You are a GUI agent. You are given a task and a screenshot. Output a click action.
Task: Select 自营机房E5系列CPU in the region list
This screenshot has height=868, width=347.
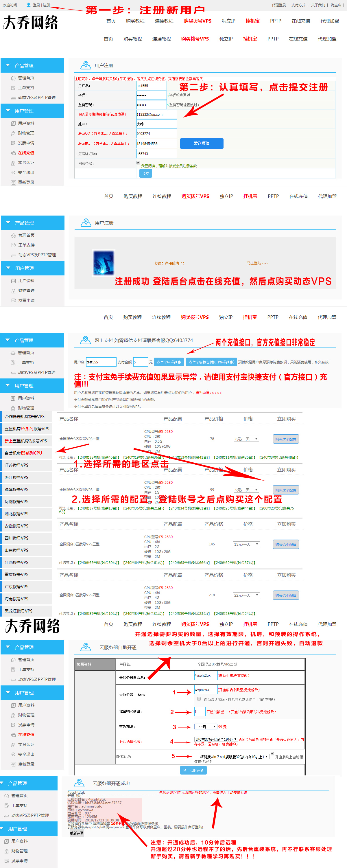pyautogui.click(x=27, y=453)
